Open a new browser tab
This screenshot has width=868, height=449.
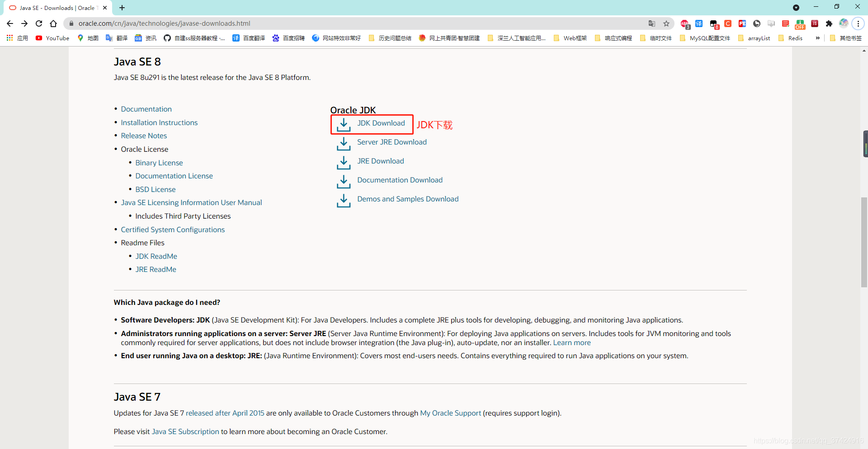point(122,8)
